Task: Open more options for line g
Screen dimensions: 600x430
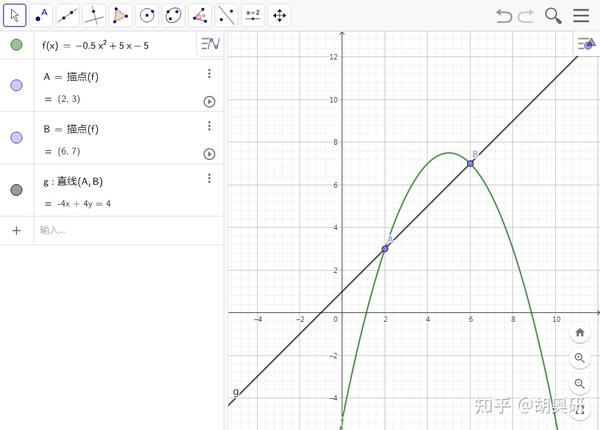Action: [209, 178]
